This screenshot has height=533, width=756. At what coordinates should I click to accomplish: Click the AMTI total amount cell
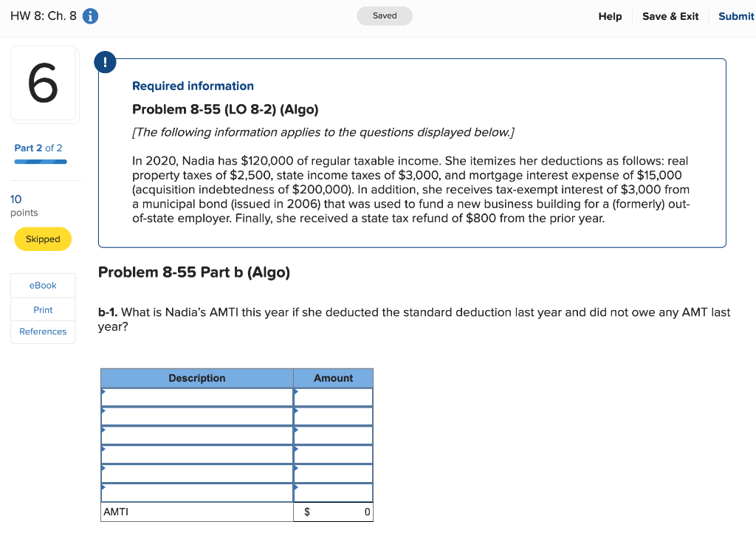[x=333, y=512]
